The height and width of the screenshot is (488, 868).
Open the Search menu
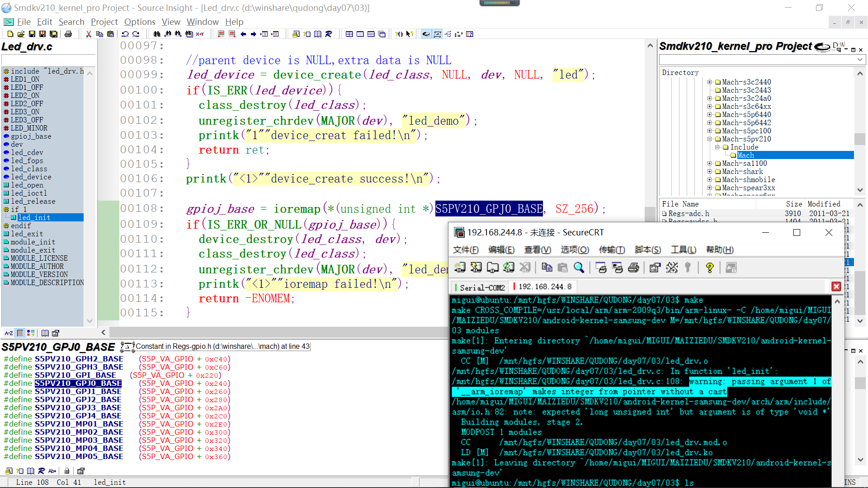click(x=71, y=22)
